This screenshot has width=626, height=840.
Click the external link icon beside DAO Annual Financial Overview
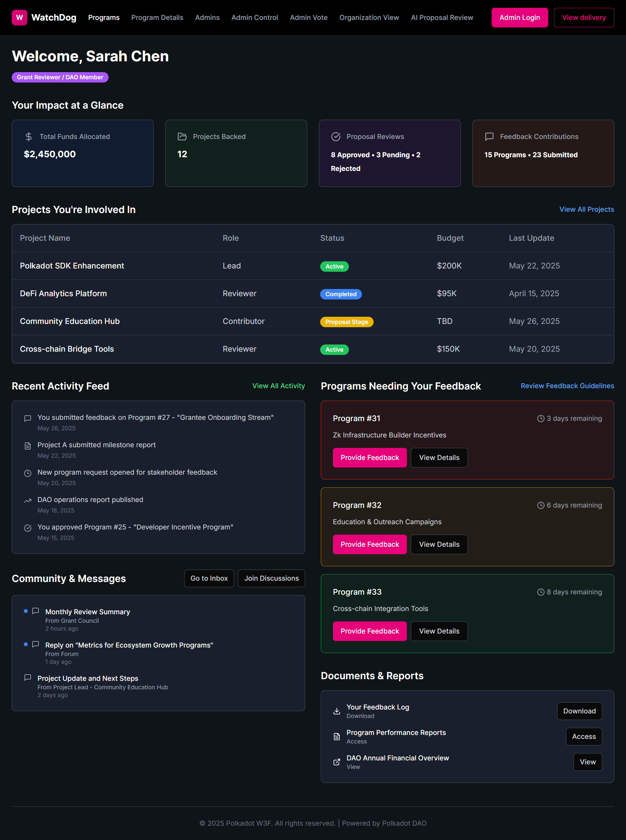336,762
